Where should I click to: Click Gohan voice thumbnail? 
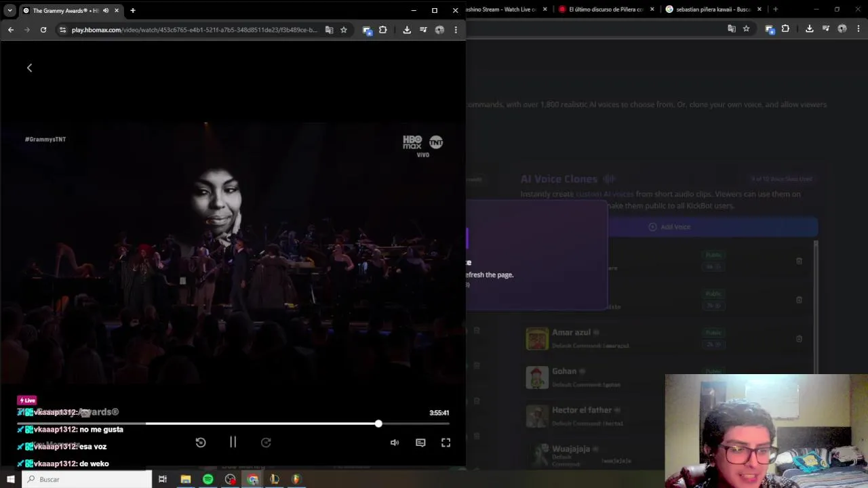537,378
